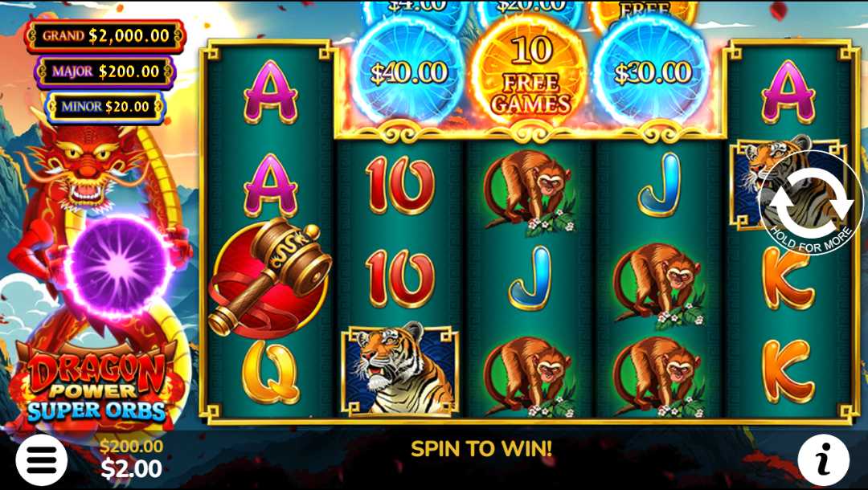
Task: Tap the $40.00 blue orb
Action: click(408, 73)
